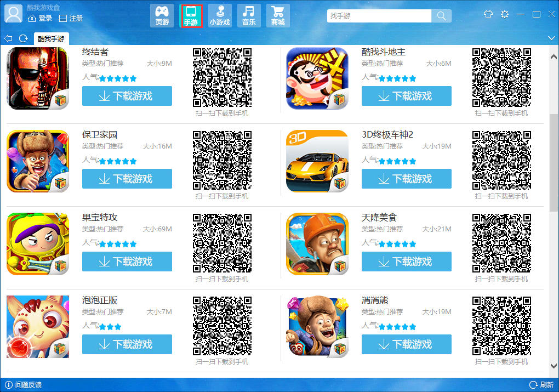559x392 pixels.
Task: Click the 消消熊 game title
Action: 375,300
